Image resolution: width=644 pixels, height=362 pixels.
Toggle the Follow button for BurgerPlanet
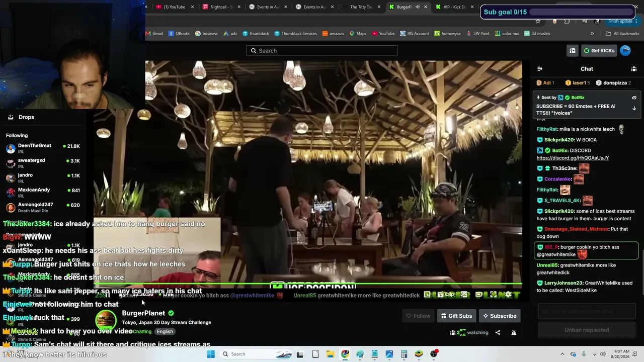tap(418, 316)
